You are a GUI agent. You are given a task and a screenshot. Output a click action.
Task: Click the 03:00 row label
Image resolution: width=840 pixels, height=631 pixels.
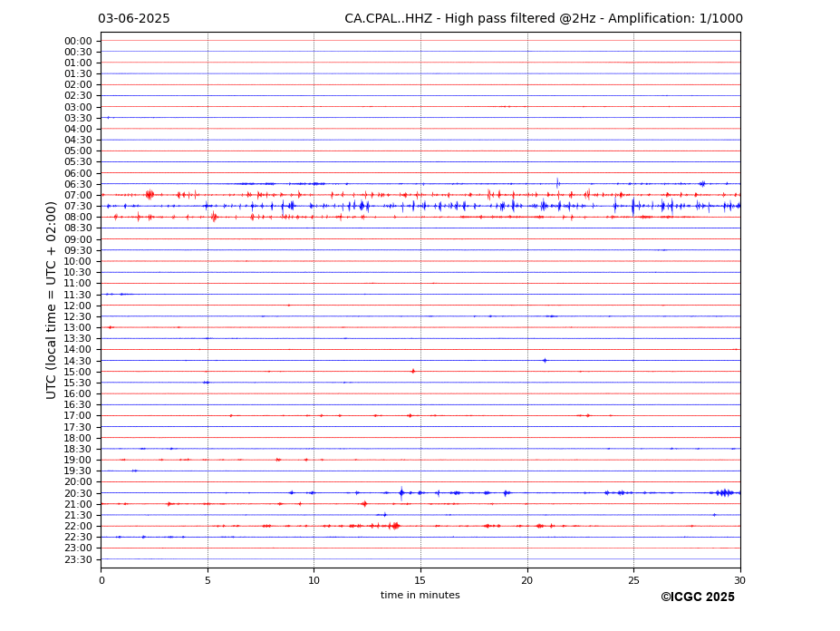78,107
